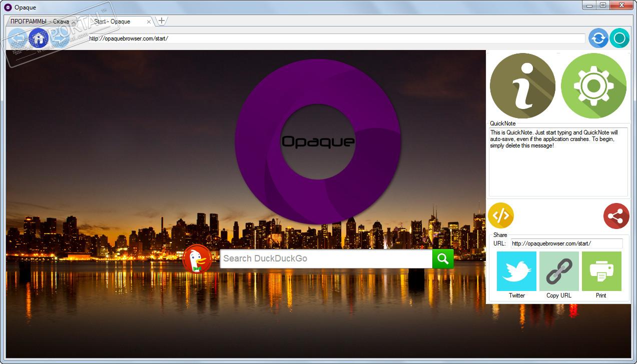The image size is (637, 364).
Task: Click the Twitter label under the icon
Action: (x=517, y=295)
